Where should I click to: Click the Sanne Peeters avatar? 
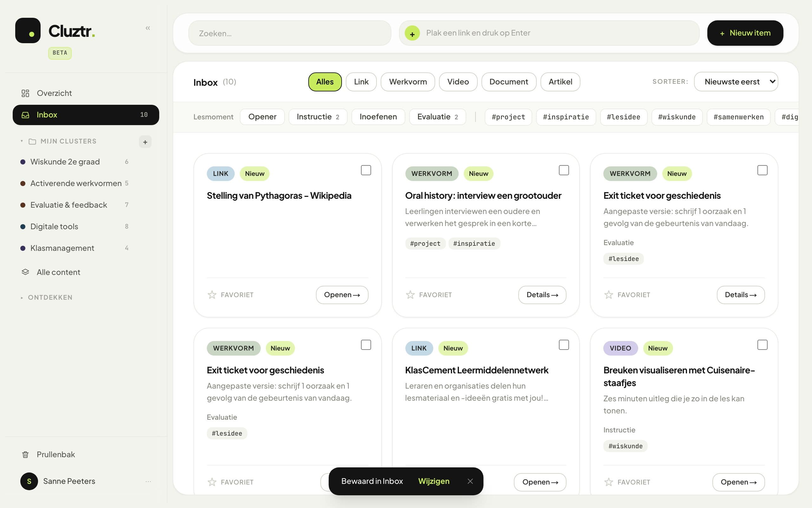tap(29, 481)
